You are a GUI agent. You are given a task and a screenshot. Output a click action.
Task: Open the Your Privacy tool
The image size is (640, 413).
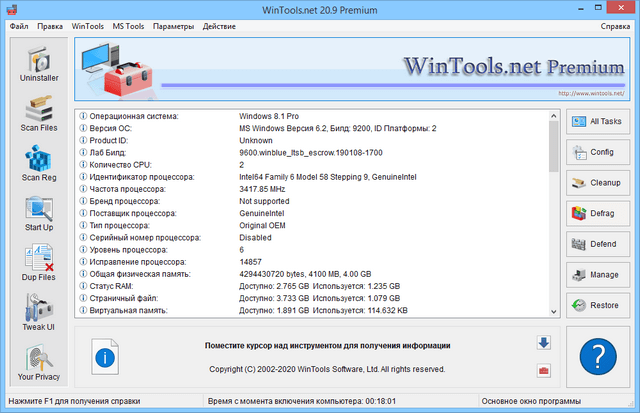coord(39,362)
